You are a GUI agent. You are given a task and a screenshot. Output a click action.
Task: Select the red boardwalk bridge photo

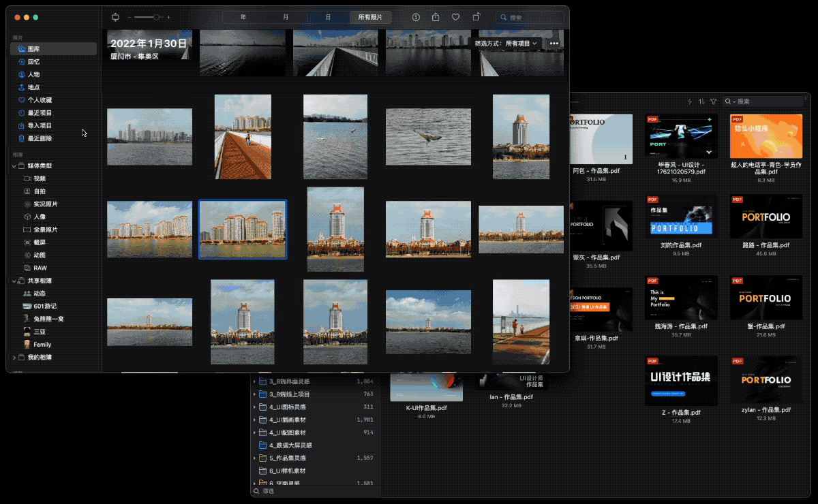pos(243,137)
